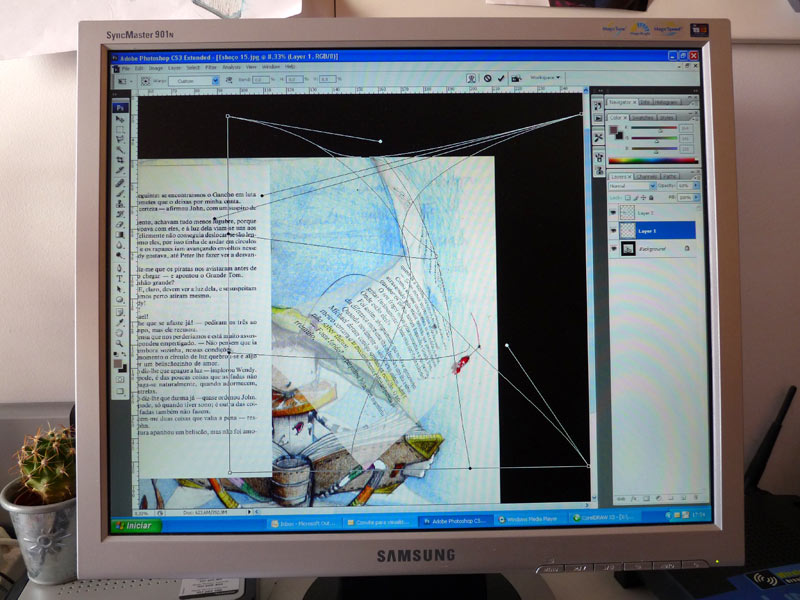Select the Hand tool

tap(119, 333)
